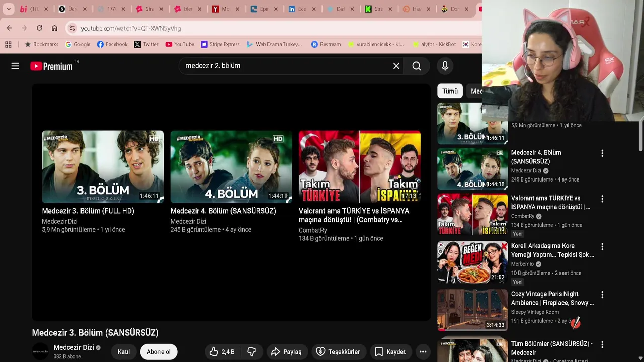Open Twitter bookmark

pos(146,44)
